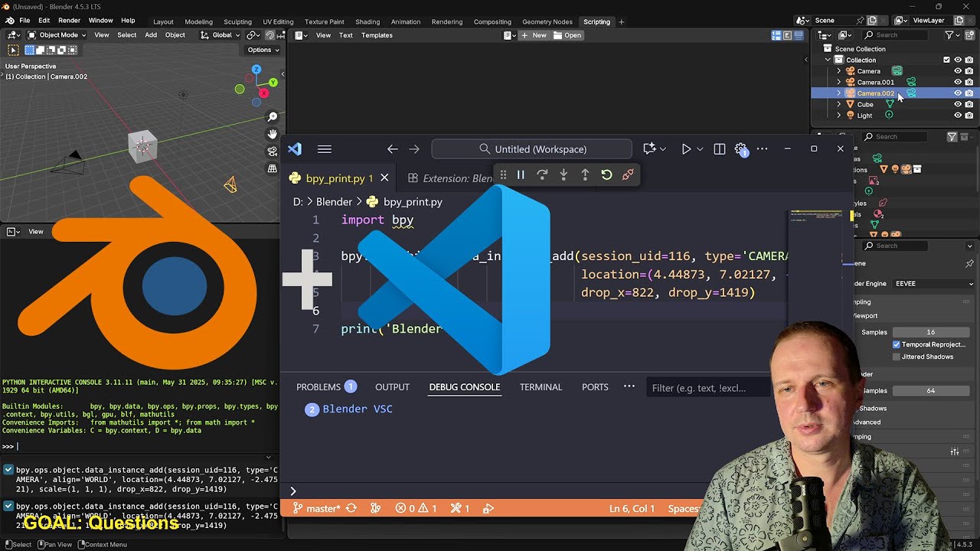Pause the debugger in debug toolbar
This screenshot has width=980, height=551.
521,174
